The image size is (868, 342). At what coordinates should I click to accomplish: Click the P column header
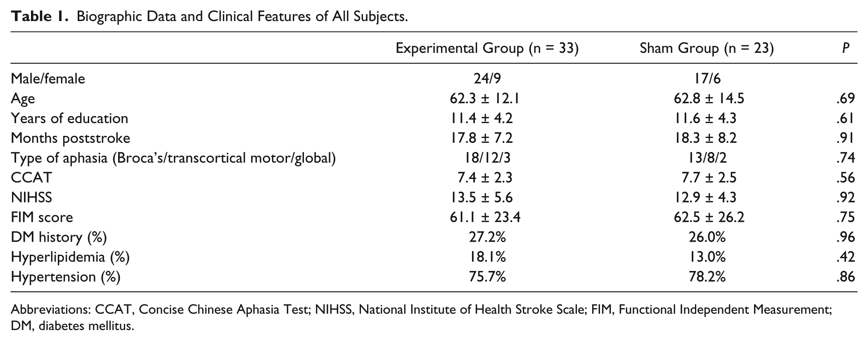pos(845,48)
